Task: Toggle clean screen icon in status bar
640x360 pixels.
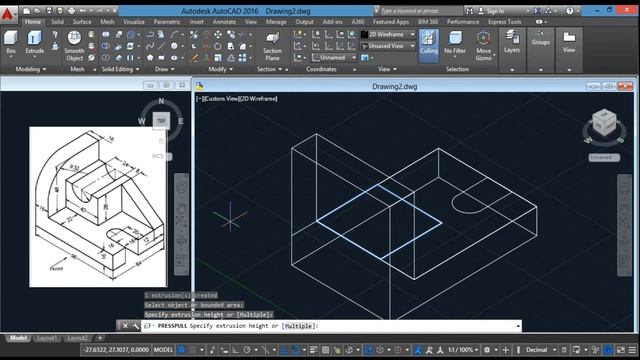Action: 621,350
